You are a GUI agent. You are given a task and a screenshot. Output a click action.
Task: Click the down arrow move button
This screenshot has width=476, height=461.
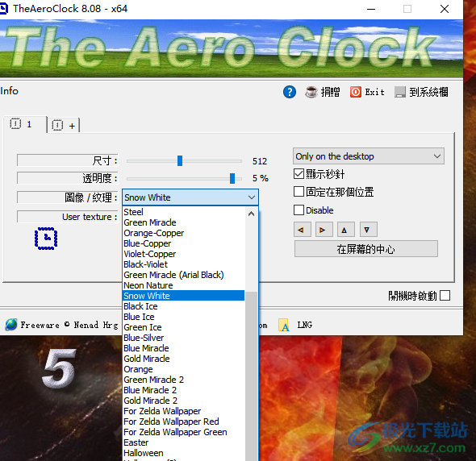click(x=369, y=230)
